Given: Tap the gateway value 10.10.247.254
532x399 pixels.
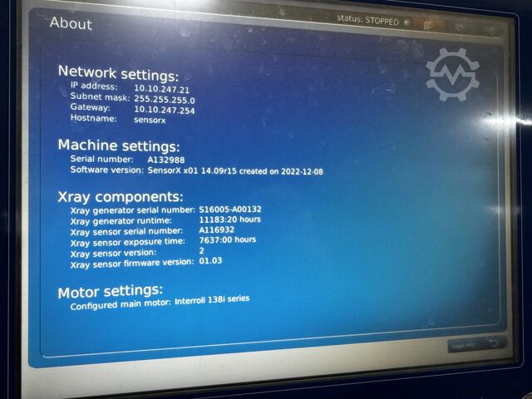Looking at the screenshot, I should pyautogui.click(x=165, y=110).
